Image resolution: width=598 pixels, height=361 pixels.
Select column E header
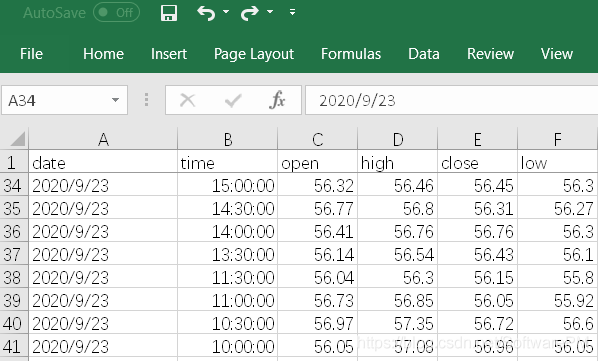point(477,139)
